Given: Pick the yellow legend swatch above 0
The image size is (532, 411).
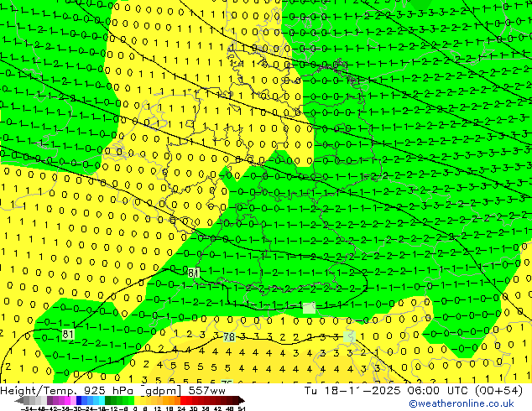Looking at the screenshot, I should pyautogui.click(x=137, y=400).
